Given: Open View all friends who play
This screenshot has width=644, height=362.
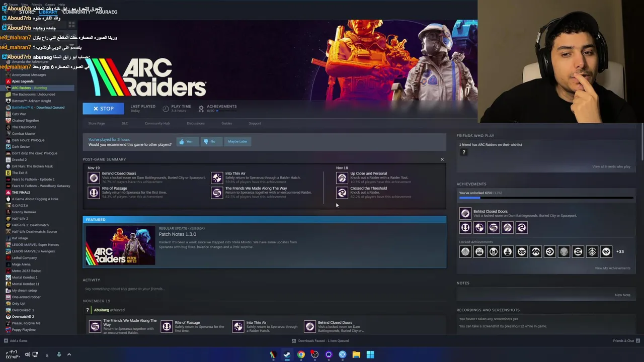Looking at the screenshot, I should tap(611, 166).
